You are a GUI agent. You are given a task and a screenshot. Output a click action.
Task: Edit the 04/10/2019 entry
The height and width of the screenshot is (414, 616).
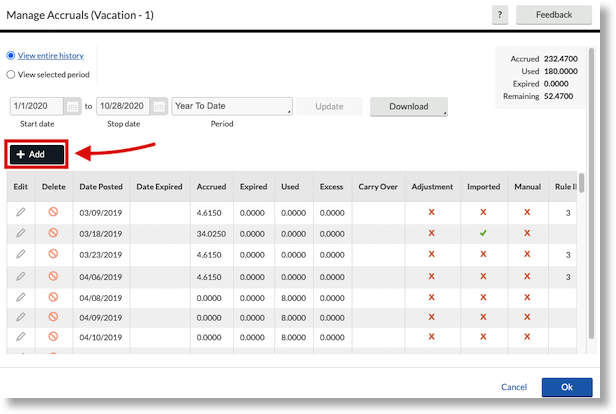[x=20, y=337]
